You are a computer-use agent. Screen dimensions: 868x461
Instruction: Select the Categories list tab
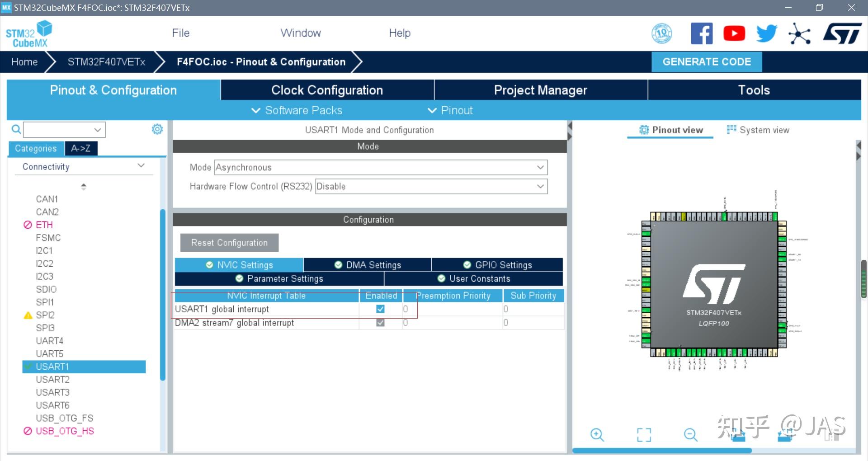tap(36, 148)
